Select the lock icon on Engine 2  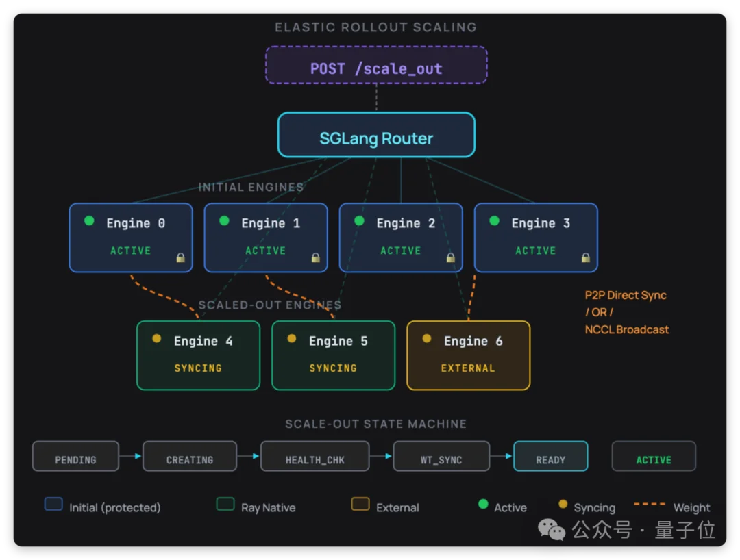[x=451, y=258]
